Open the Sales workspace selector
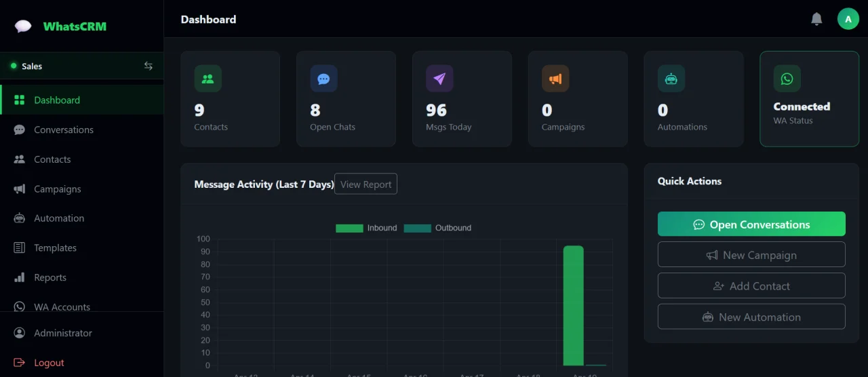 (81, 66)
